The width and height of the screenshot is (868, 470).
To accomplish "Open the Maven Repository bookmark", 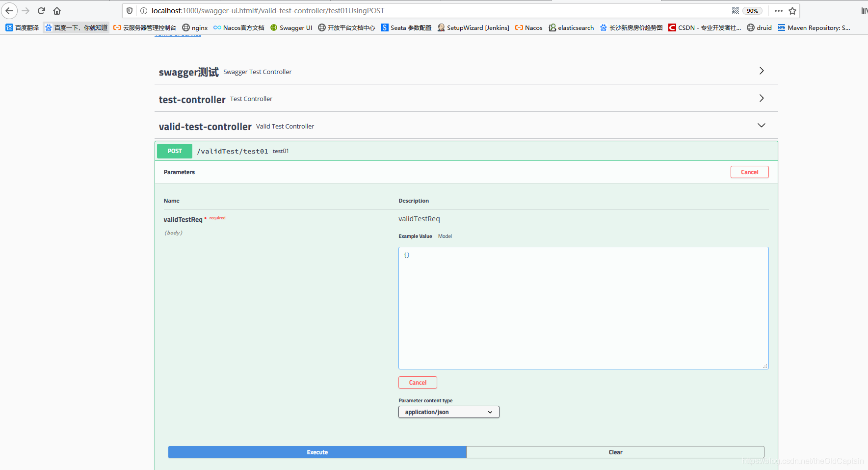I will pos(814,27).
